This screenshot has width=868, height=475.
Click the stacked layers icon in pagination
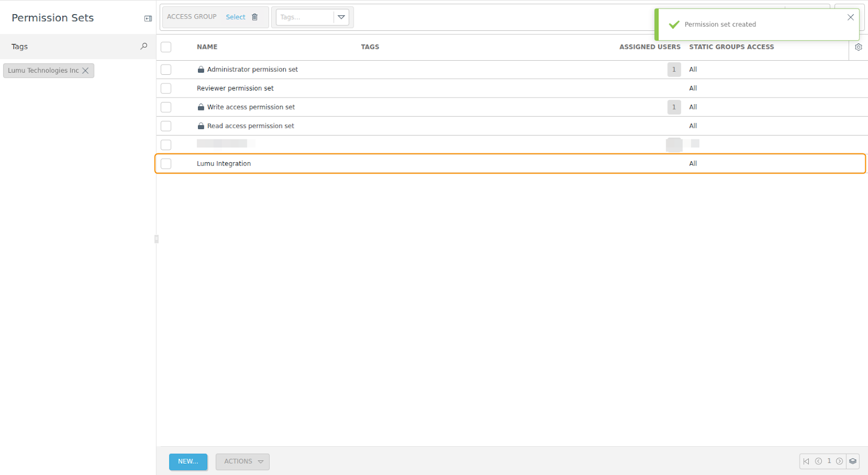point(853,461)
